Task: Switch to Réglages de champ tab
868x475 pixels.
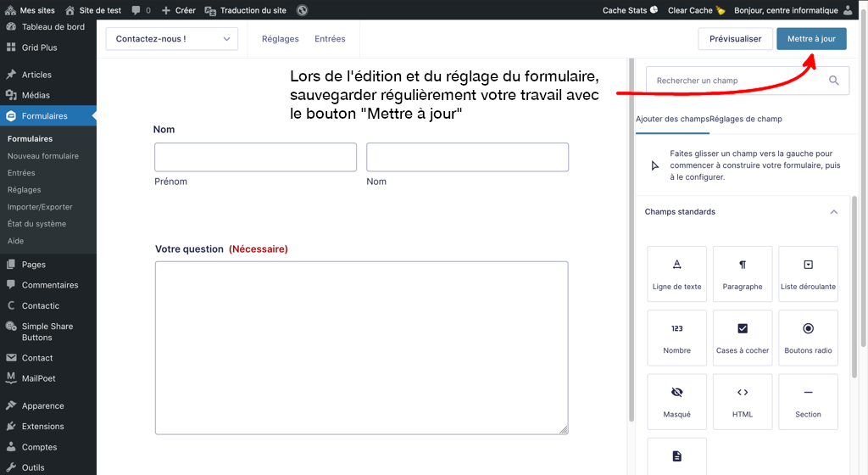Action: (746, 120)
